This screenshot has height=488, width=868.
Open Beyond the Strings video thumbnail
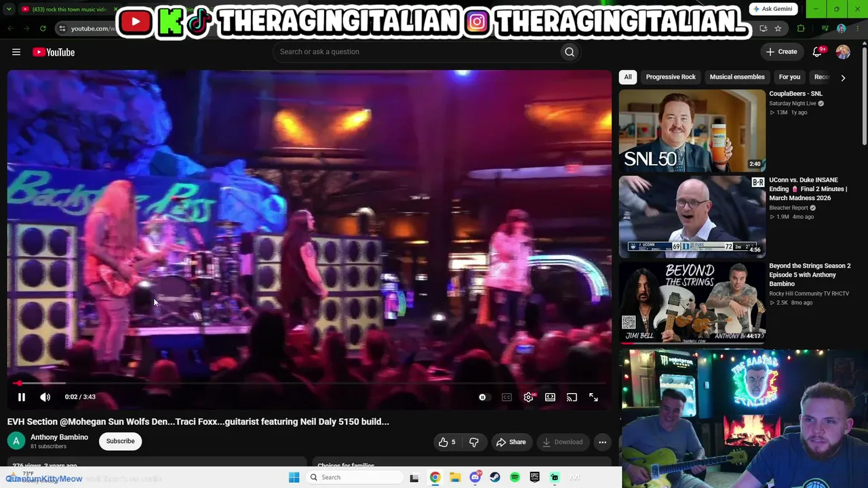coord(692,302)
